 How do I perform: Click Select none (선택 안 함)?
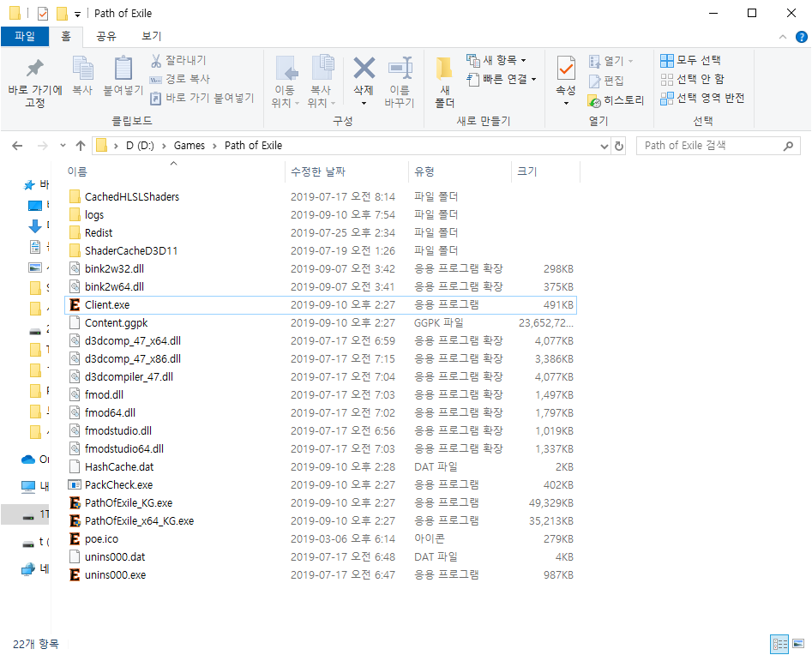692,79
